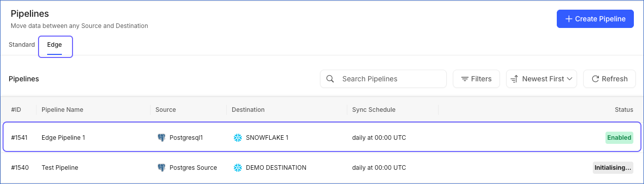Image resolution: width=644 pixels, height=184 pixels.
Task: Click the Sync Schedule column header
Action: (374, 109)
